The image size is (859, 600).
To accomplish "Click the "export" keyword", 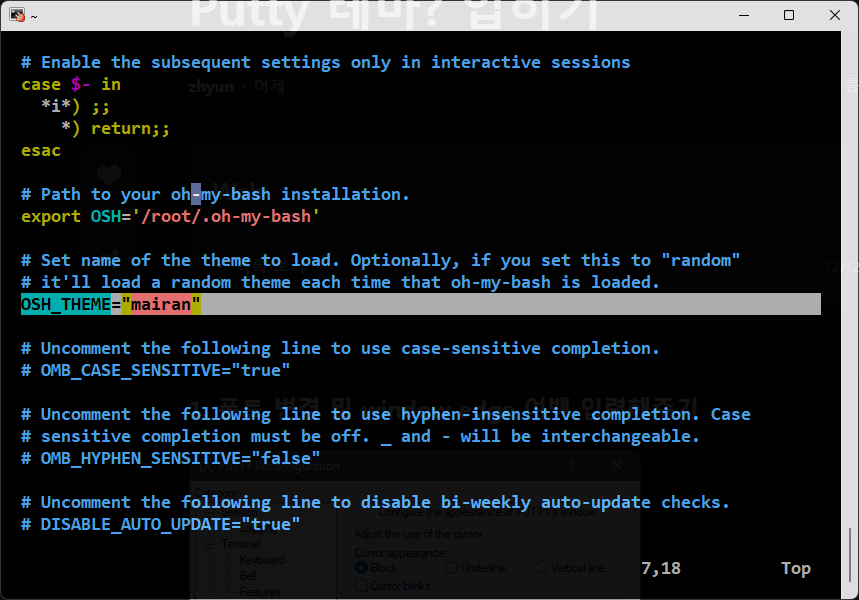I will coord(51,216).
